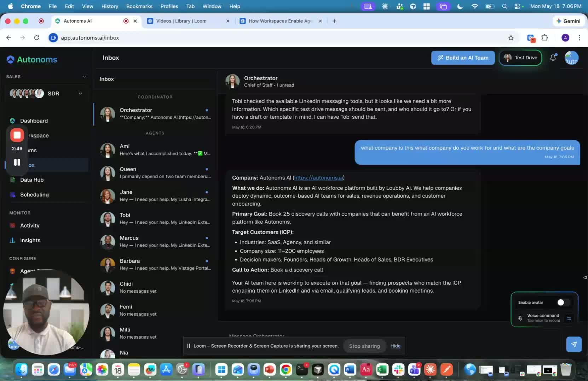Viewport: 588px width, 381px height.
Task: Open the Data Hub page
Action: [x=32, y=180]
